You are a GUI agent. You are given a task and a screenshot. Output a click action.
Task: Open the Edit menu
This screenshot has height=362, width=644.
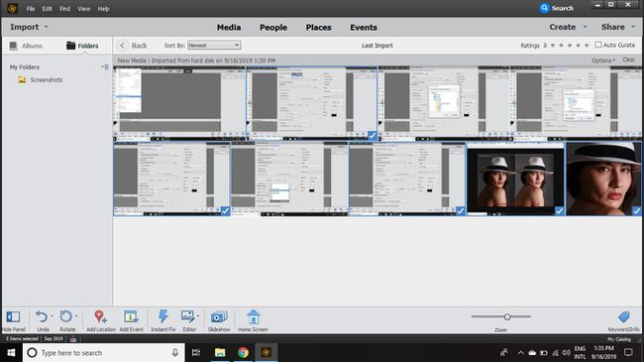click(47, 8)
